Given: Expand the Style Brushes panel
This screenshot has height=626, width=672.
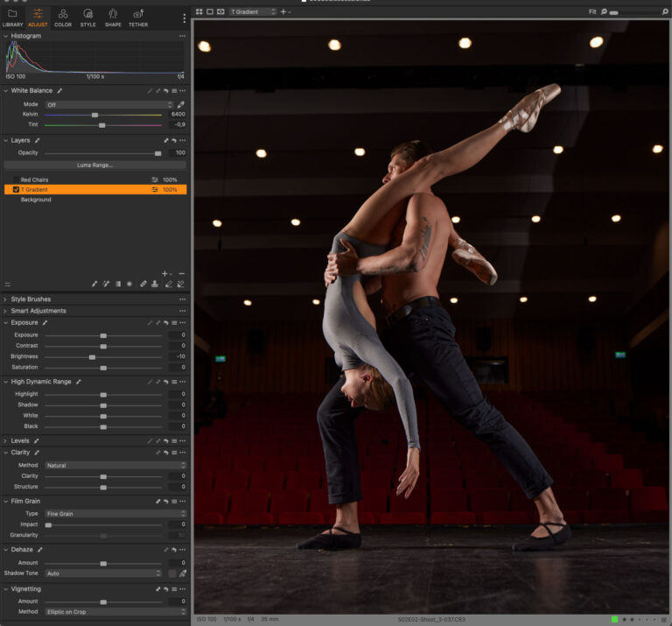Looking at the screenshot, I should click(31, 299).
